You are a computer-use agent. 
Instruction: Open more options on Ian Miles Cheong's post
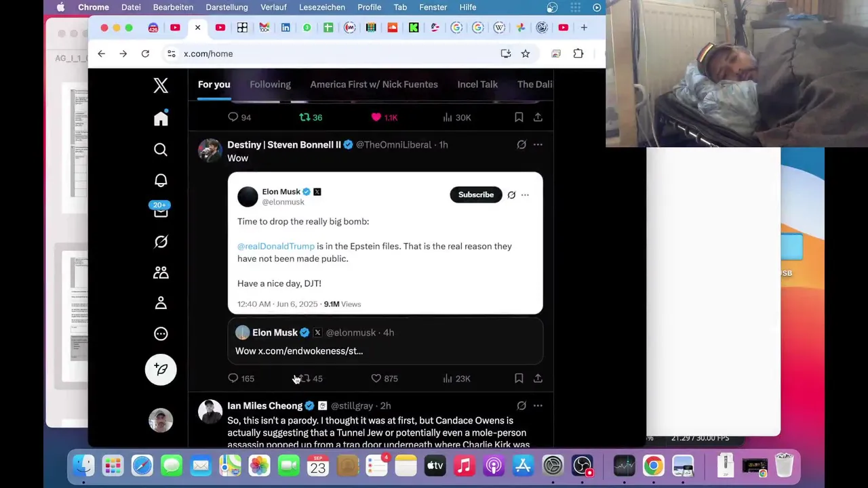pyautogui.click(x=538, y=405)
